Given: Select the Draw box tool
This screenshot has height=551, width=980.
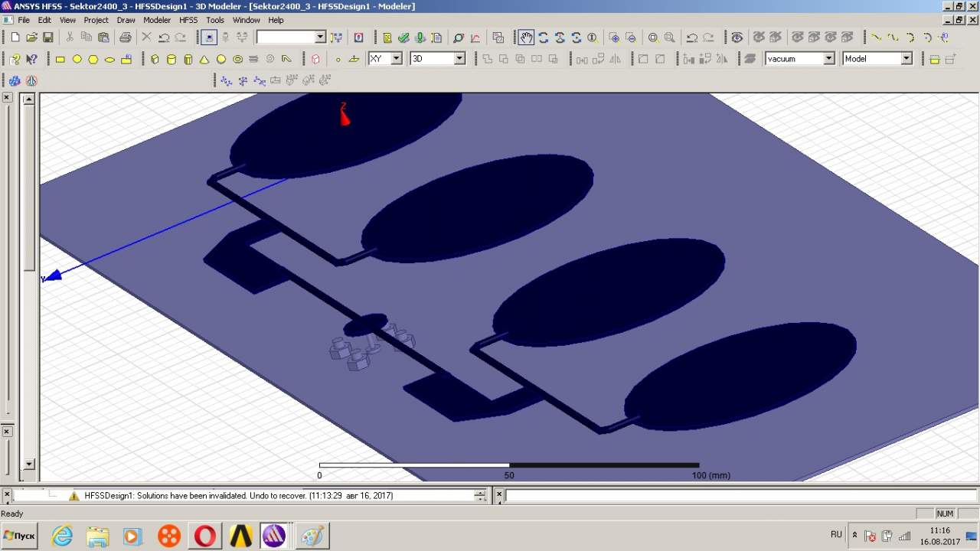Looking at the screenshot, I should [155, 59].
